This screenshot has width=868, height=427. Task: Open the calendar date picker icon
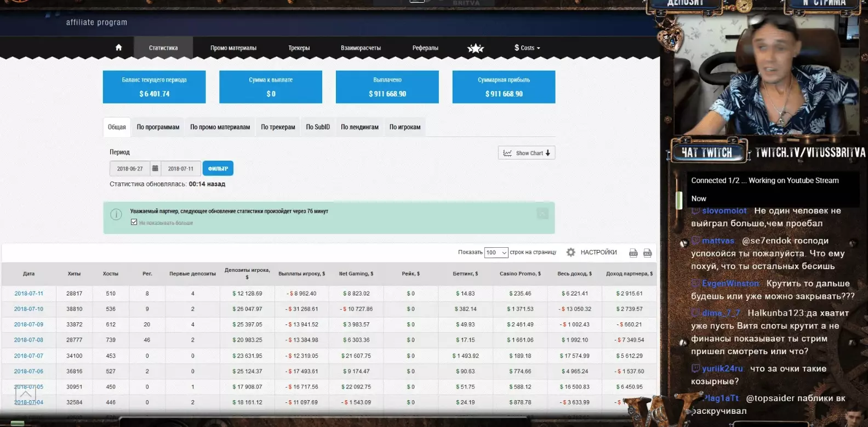pos(155,168)
